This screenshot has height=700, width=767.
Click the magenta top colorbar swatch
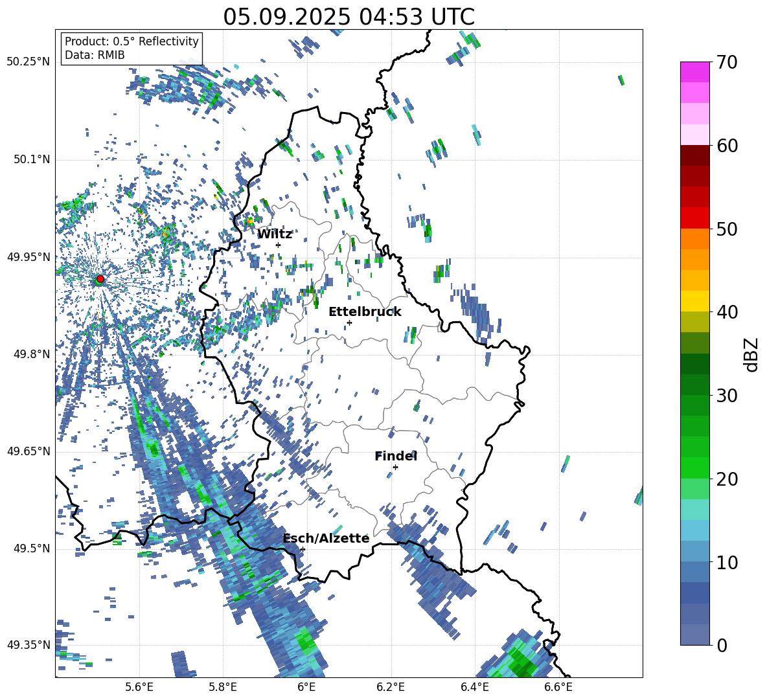click(x=694, y=72)
